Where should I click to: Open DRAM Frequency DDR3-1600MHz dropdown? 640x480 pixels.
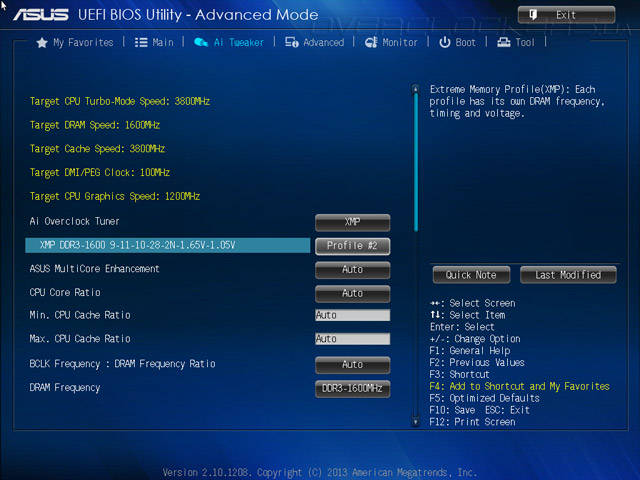tap(352, 388)
